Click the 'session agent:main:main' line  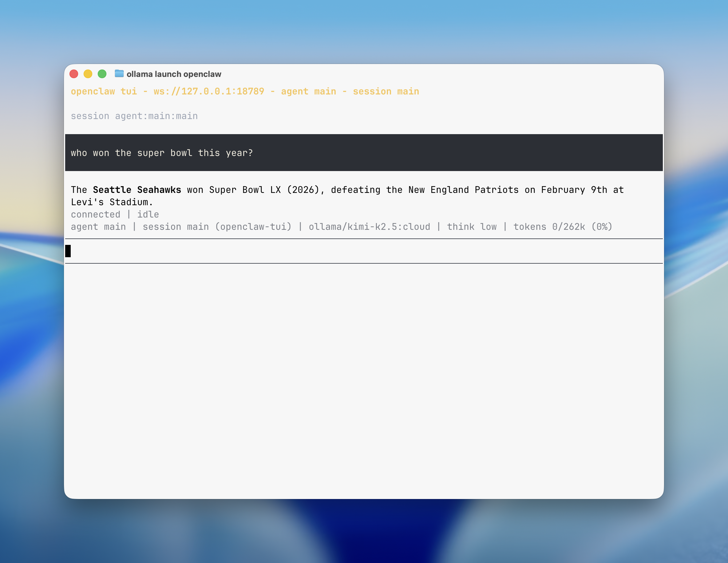coord(134,116)
